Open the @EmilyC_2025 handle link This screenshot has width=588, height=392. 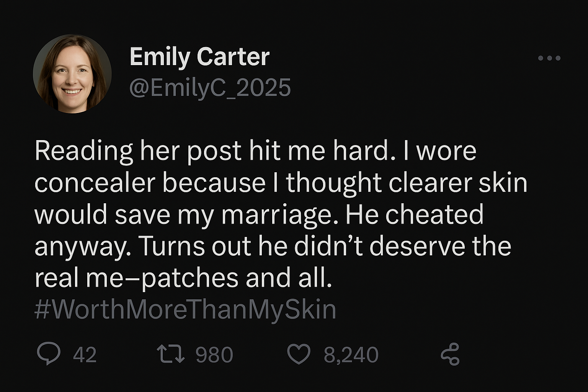click(x=210, y=88)
